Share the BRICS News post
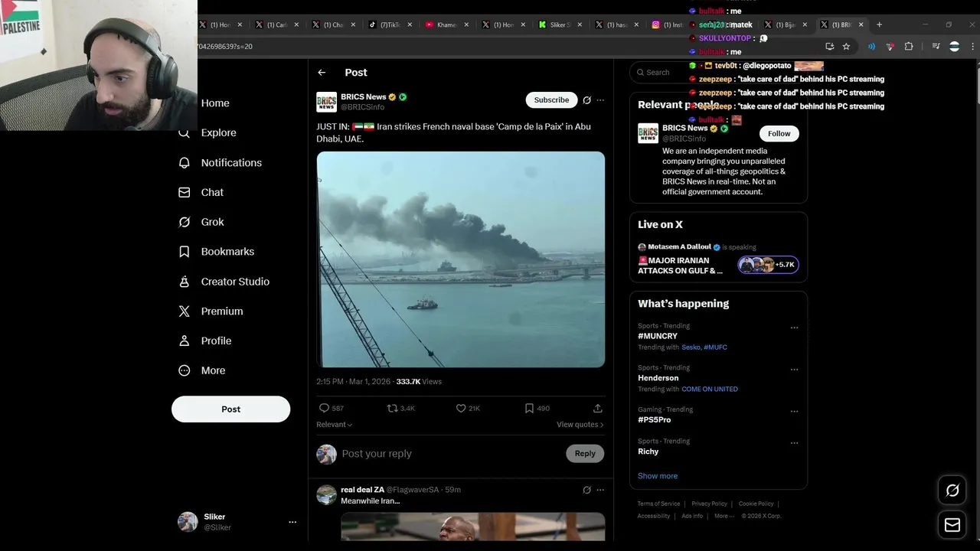The width and height of the screenshot is (980, 551). 597,408
